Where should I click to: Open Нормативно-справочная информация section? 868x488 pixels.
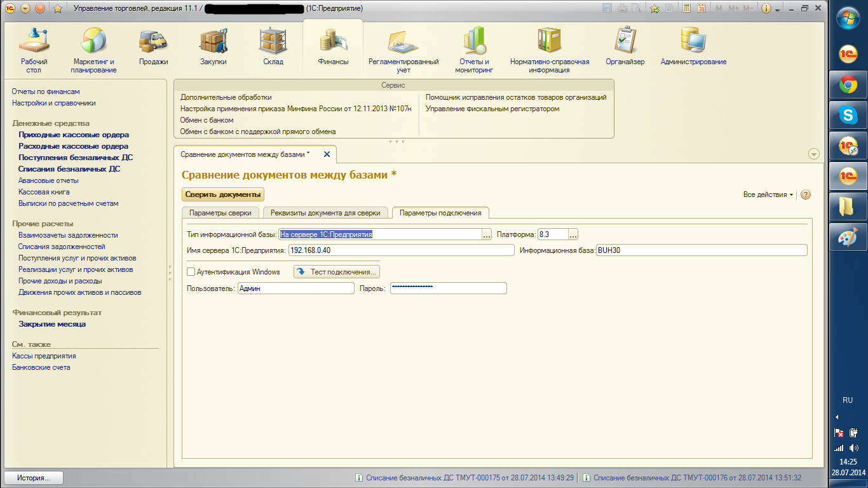550,50
